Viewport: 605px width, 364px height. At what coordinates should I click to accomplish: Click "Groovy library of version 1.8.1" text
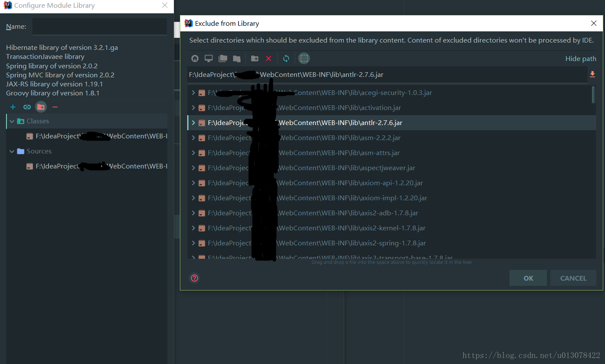coord(53,93)
